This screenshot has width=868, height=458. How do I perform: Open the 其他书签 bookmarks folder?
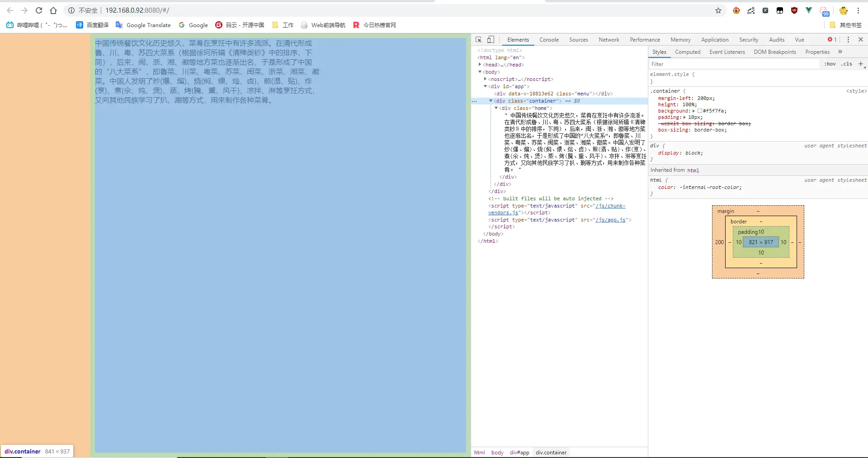click(846, 25)
